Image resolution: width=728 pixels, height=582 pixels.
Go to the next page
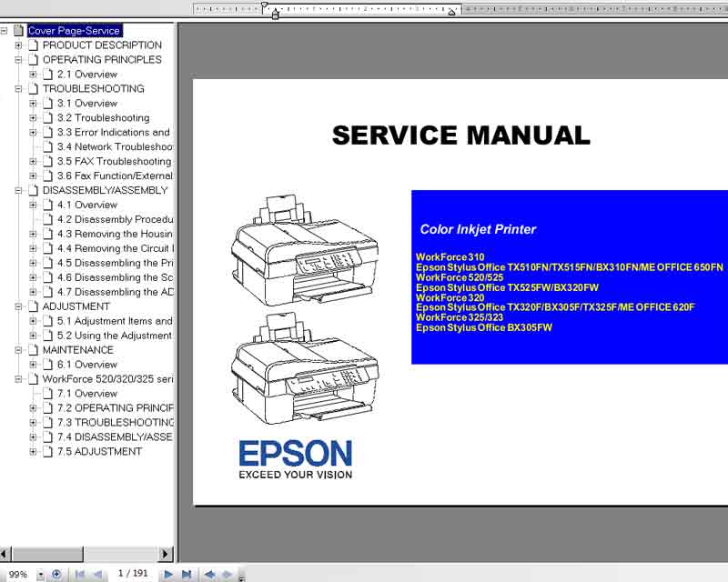168,574
